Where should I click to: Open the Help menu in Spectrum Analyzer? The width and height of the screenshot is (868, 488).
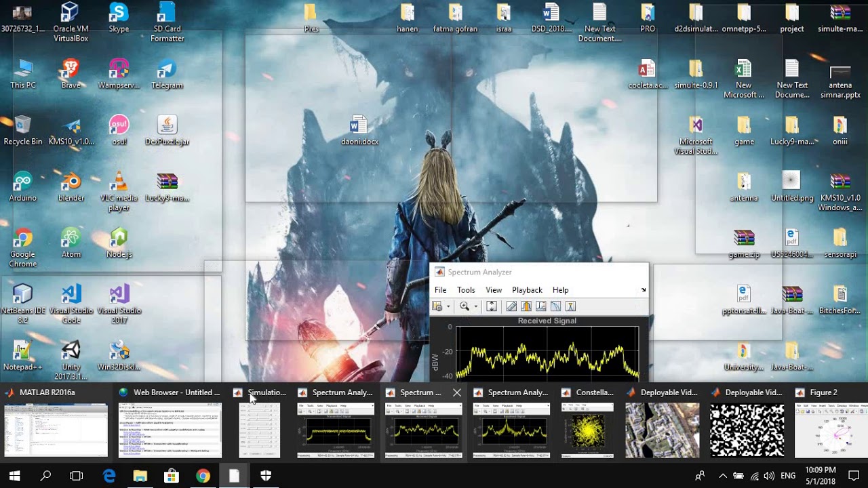click(x=560, y=290)
